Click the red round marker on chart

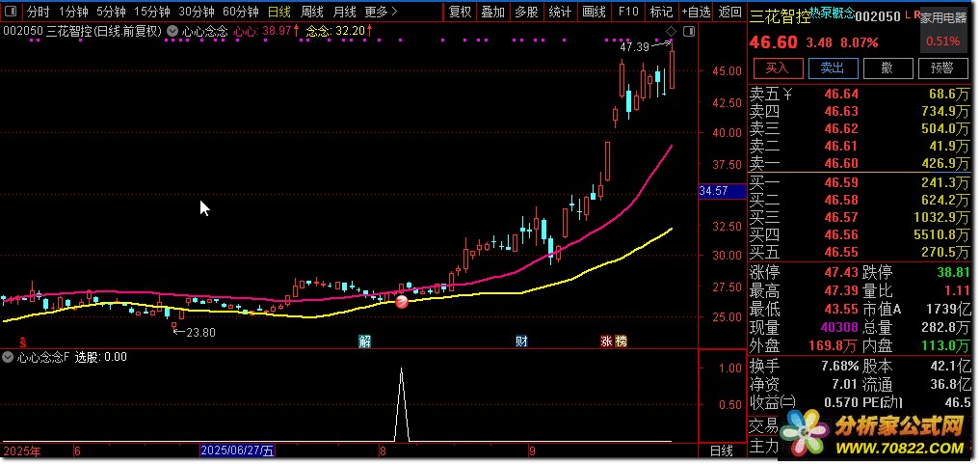pos(402,302)
